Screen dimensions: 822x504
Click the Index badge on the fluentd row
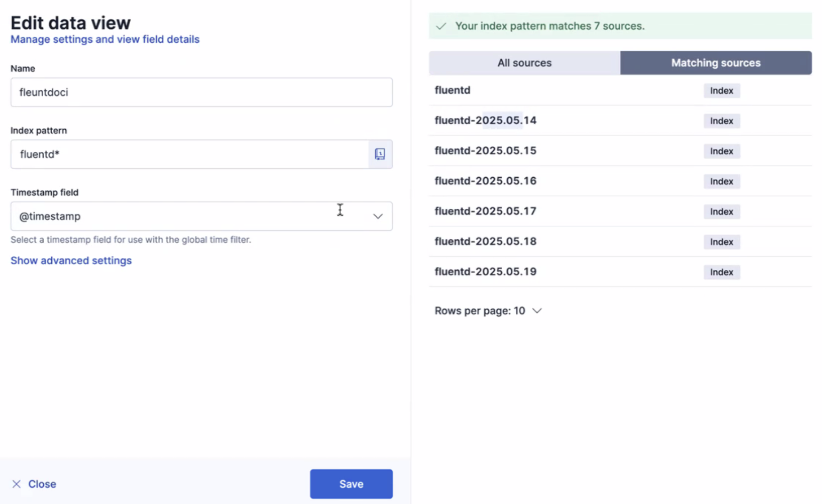pos(721,91)
